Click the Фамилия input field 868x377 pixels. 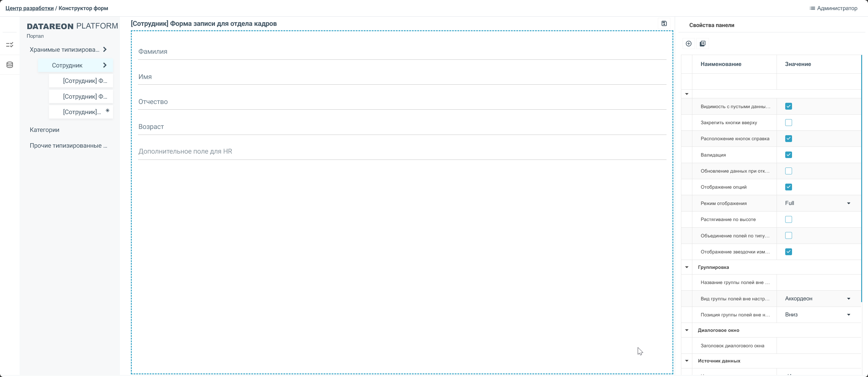click(x=402, y=52)
